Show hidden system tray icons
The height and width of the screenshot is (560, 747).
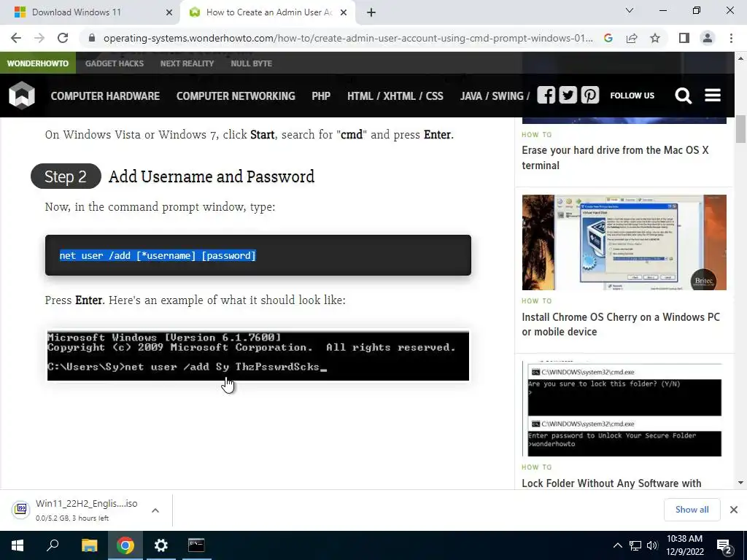[617, 545]
